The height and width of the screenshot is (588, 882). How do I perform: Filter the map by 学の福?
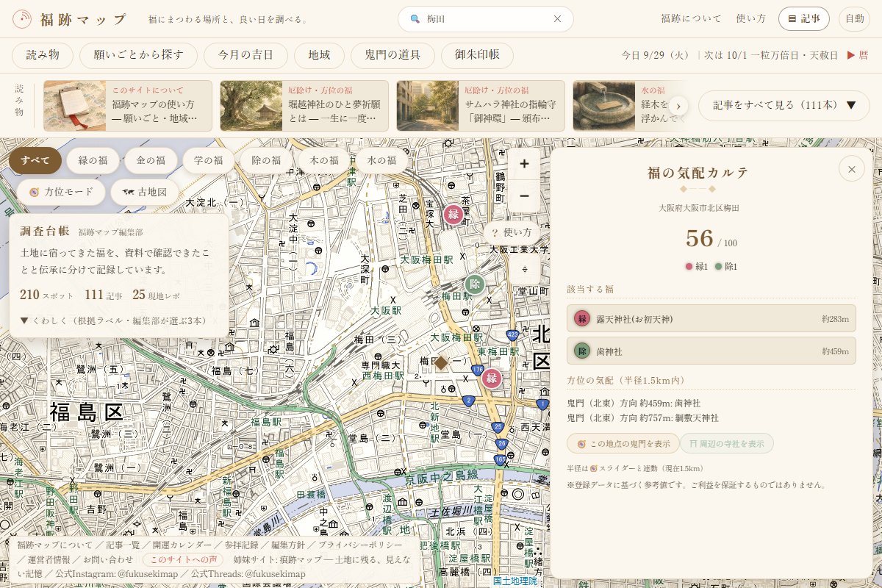click(x=208, y=160)
